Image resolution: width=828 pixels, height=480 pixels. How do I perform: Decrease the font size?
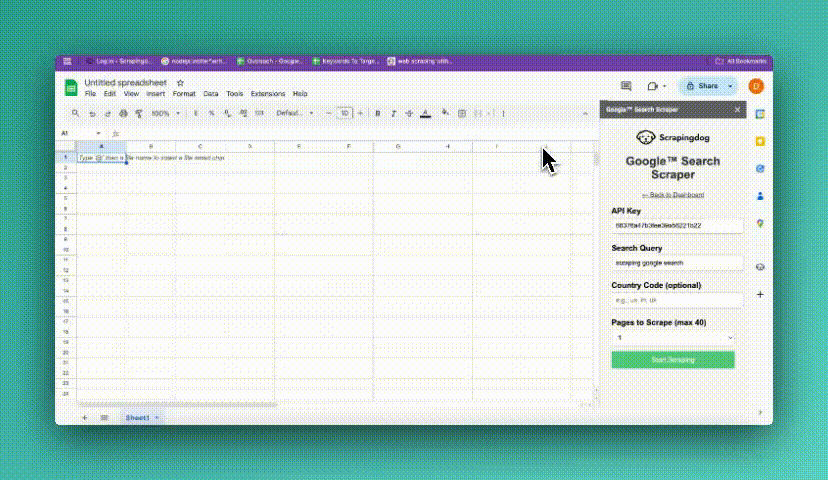click(328, 114)
